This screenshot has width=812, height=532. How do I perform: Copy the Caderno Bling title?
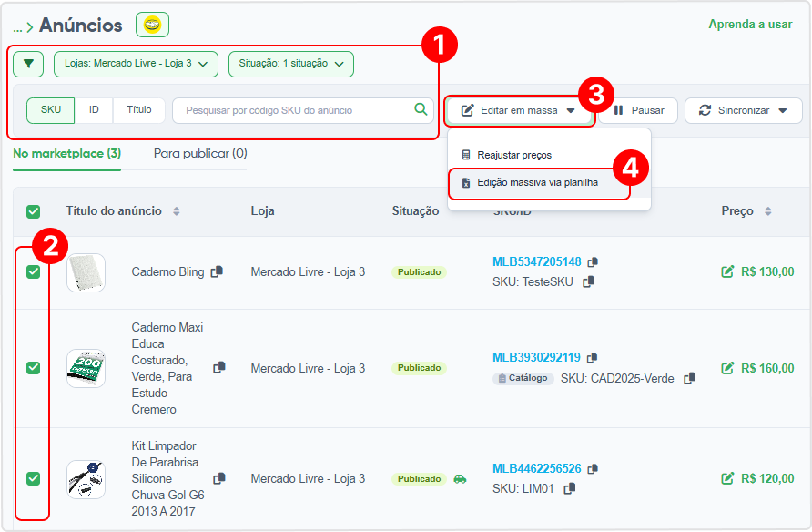pyautogui.click(x=217, y=271)
